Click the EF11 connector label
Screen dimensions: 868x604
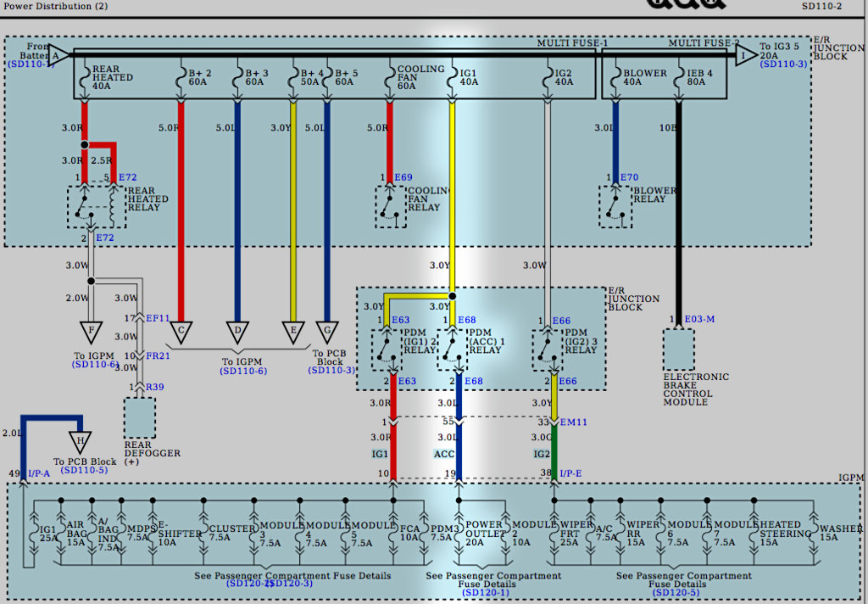[158, 318]
